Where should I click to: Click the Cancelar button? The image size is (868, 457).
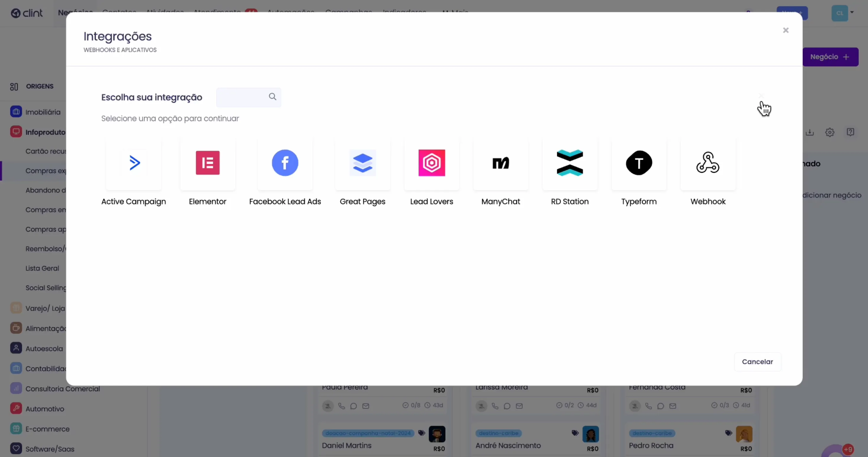tap(758, 362)
